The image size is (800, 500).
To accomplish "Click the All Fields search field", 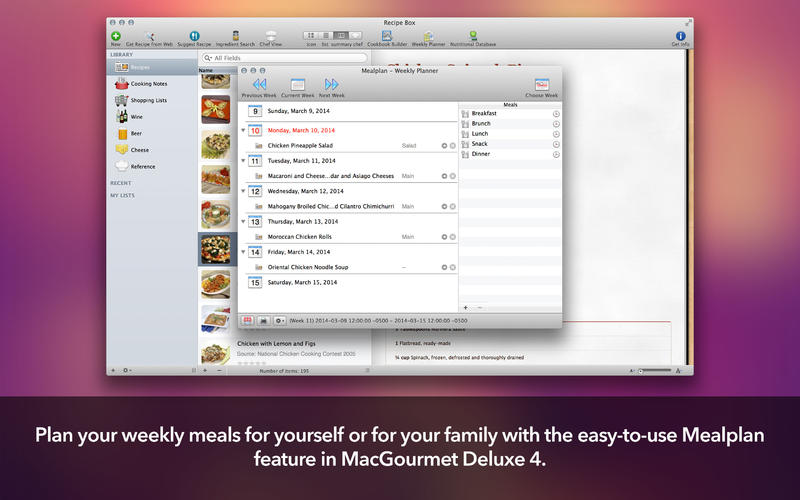I will point(284,58).
